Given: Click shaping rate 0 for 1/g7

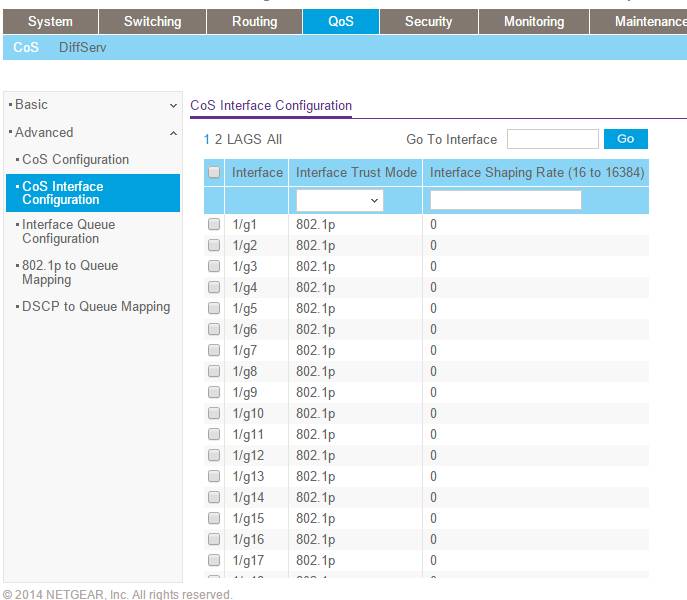Looking at the screenshot, I should coord(433,351).
